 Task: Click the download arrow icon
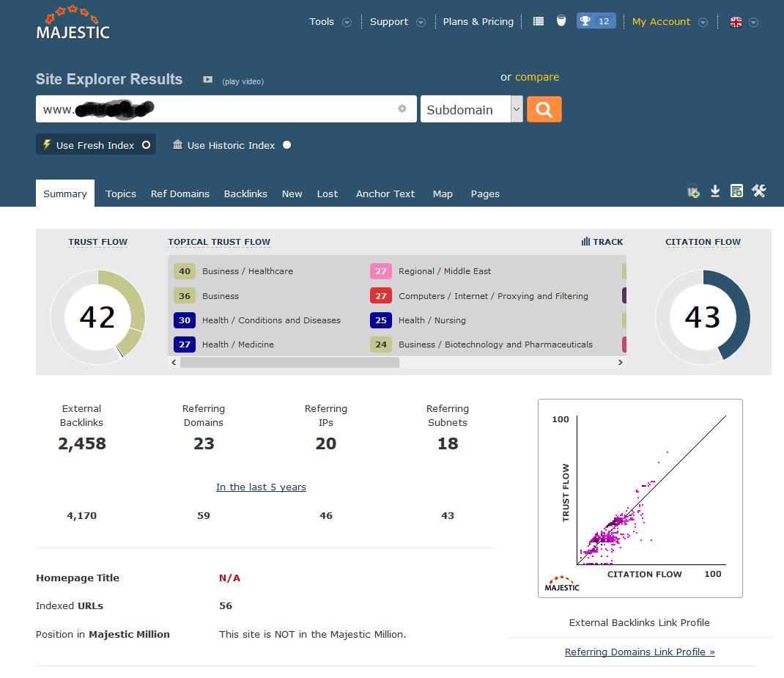(x=715, y=191)
